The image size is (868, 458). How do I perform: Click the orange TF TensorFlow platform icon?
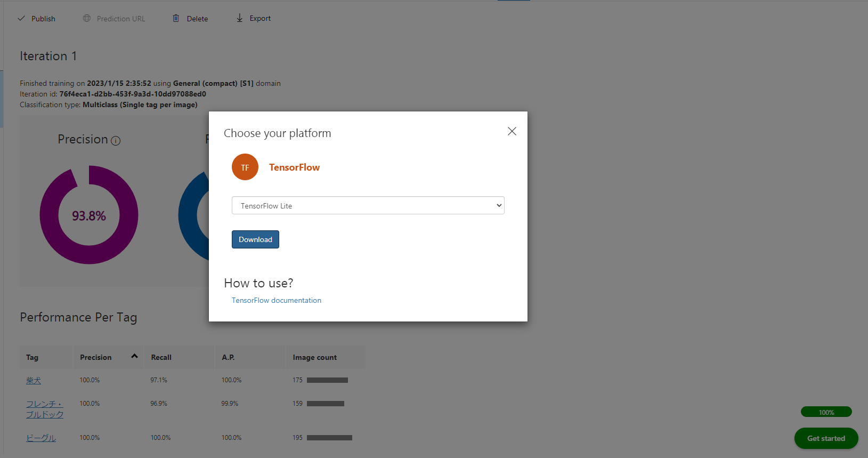tap(245, 167)
